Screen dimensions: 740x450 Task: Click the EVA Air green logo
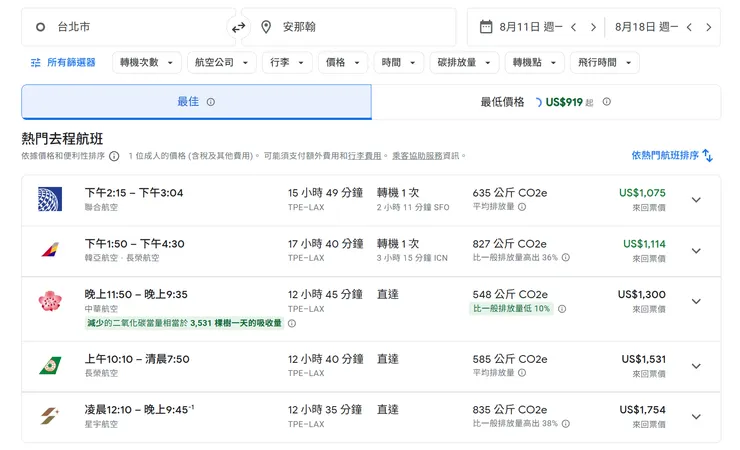(x=50, y=366)
